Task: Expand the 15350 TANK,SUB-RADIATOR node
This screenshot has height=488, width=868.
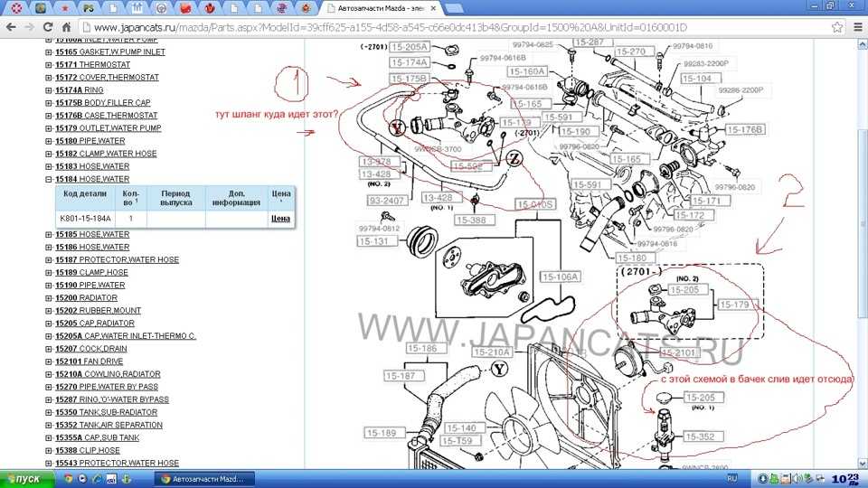Action: [x=49, y=412]
